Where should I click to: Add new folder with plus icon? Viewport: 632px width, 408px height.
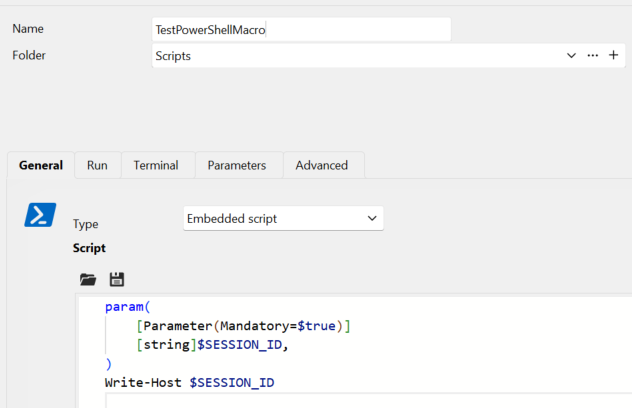[x=613, y=55]
